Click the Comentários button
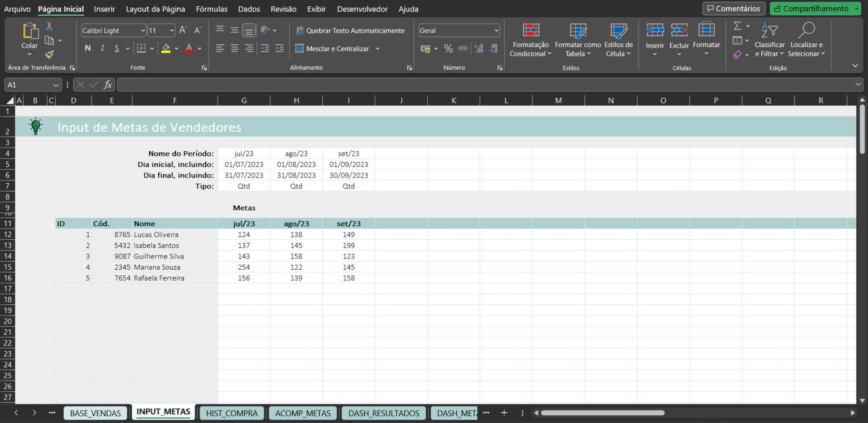The width and height of the screenshot is (868, 423). tap(734, 8)
